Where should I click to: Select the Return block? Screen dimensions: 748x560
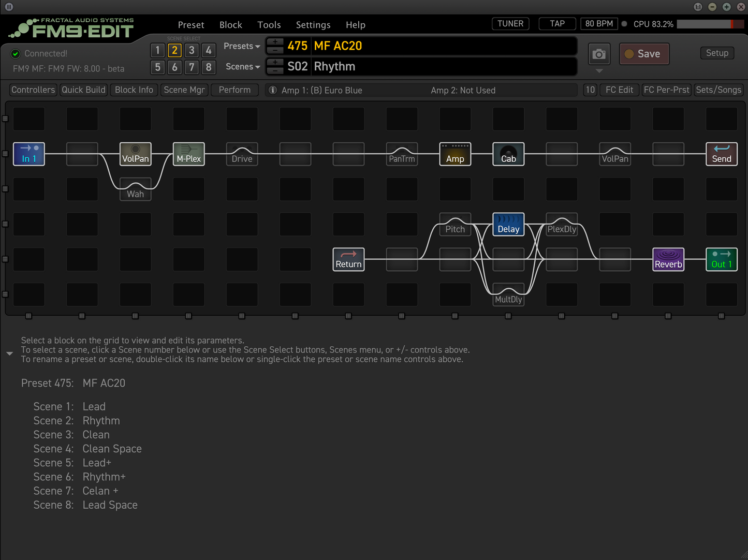point(348,259)
